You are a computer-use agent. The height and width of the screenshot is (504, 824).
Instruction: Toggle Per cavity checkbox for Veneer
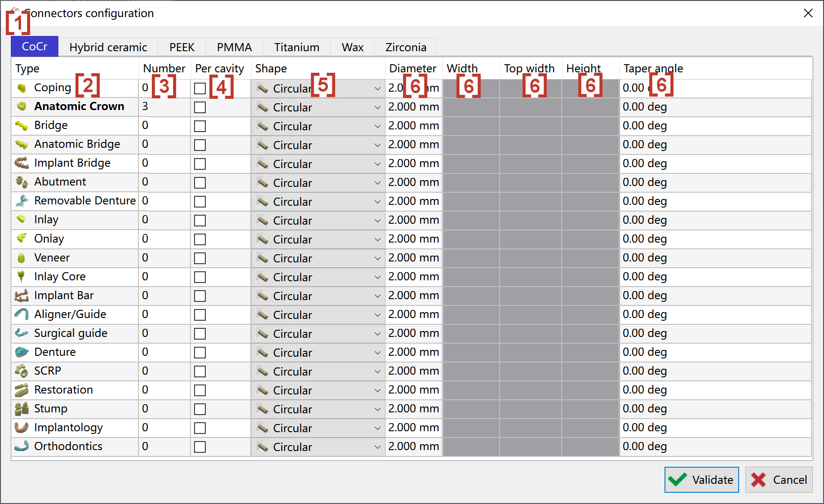pyautogui.click(x=200, y=258)
